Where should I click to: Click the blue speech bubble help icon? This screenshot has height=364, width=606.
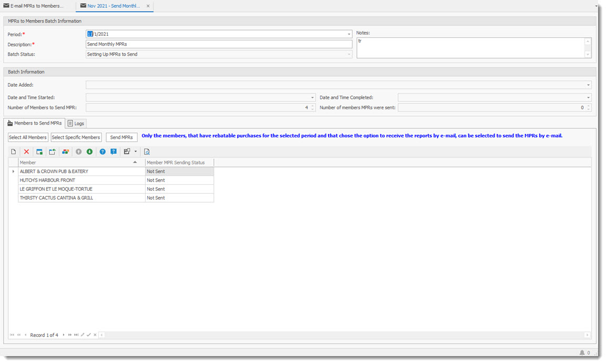114,152
